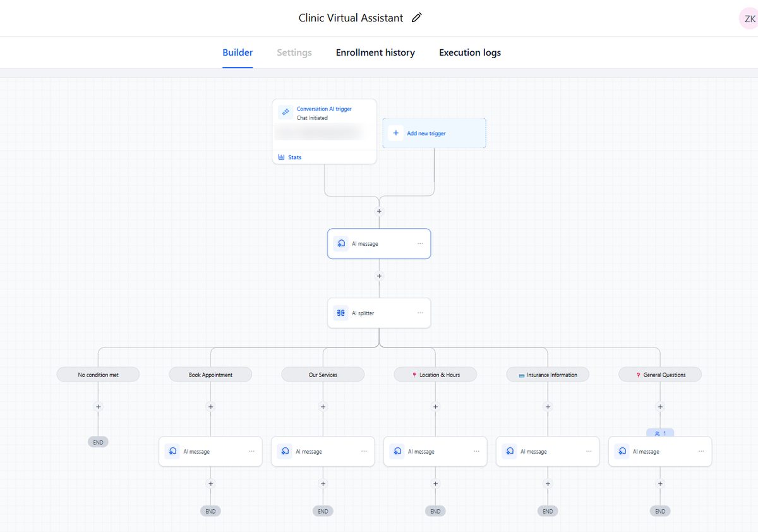Image resolution: width=758 pixels, height=532 pixels.
Task: Click END node under No condition met
Action: [x=98, y=442]
